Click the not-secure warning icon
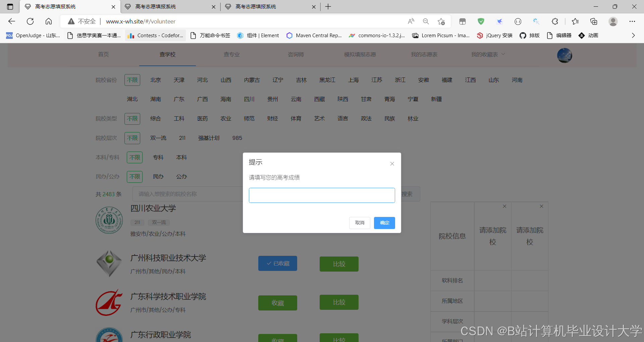 coord(71,21)
